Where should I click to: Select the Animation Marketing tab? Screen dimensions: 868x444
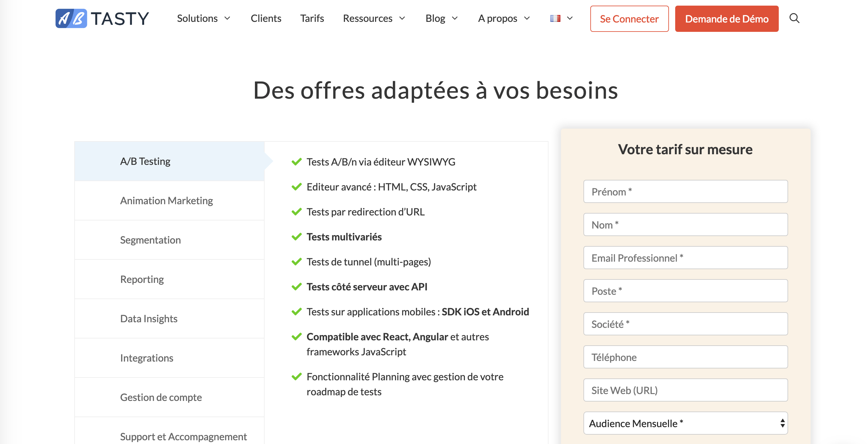pos(169,200)
